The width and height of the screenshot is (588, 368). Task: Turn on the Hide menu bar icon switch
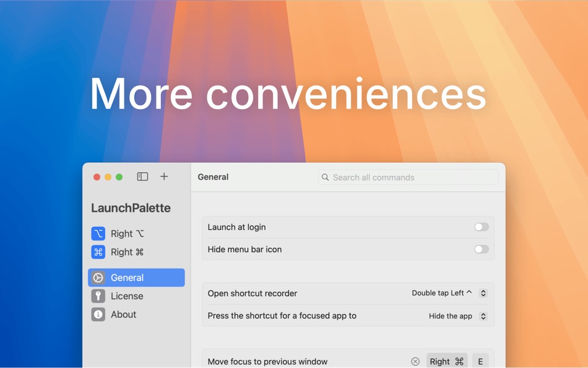481,249
